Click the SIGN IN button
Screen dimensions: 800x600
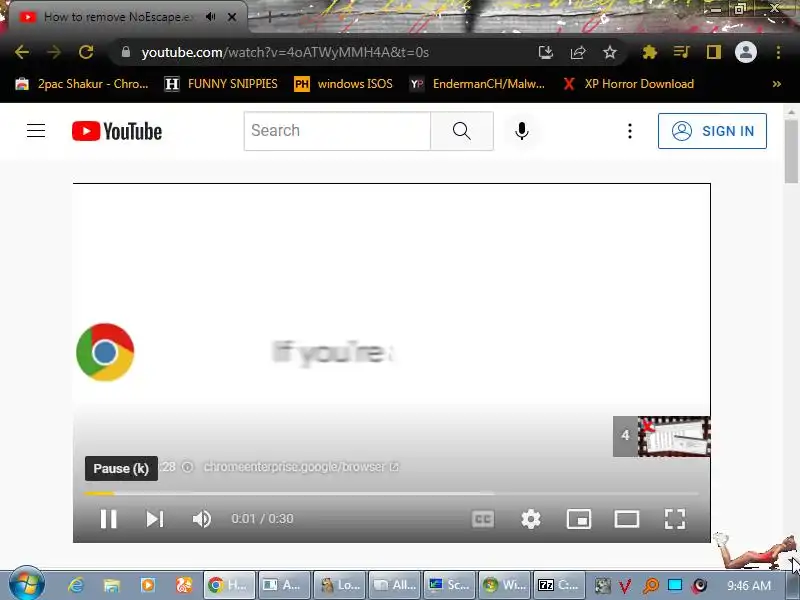click(712, 131)
